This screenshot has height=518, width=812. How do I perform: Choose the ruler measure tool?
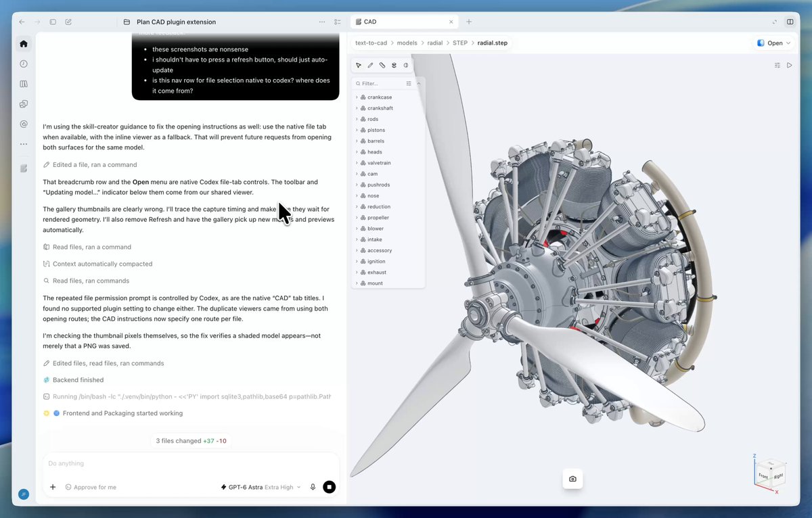click(x=382, y=66)
